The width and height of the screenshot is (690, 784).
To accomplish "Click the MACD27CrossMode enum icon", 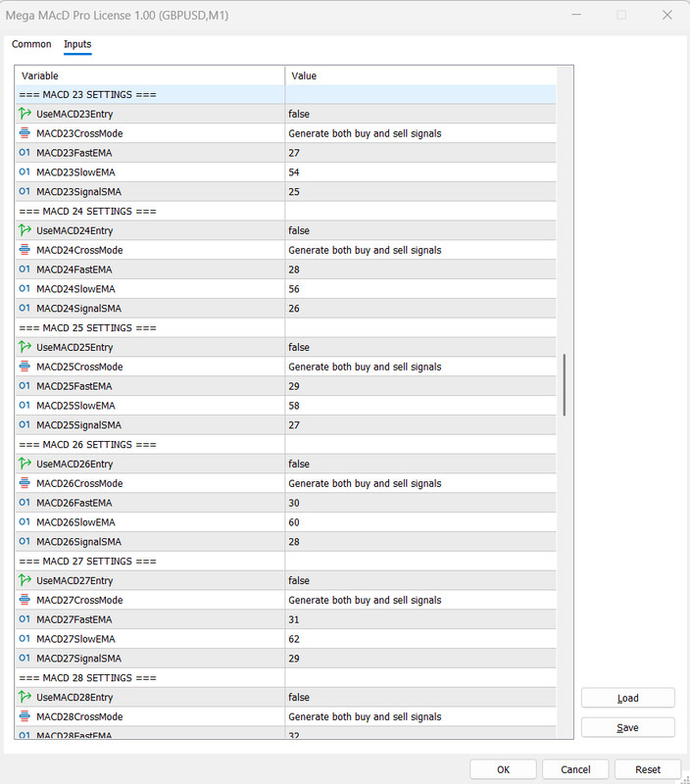I will pos(25,600).
